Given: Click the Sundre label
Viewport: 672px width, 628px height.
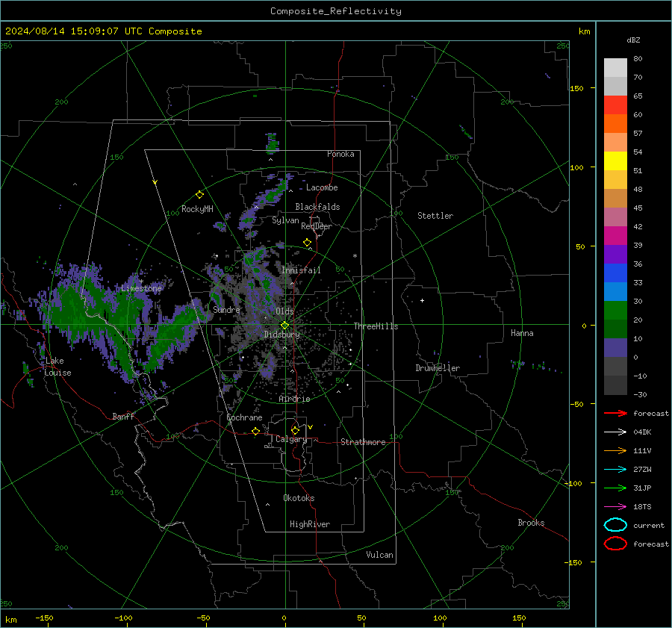Looking at the screenshot, I should click(x=226, y=309).
